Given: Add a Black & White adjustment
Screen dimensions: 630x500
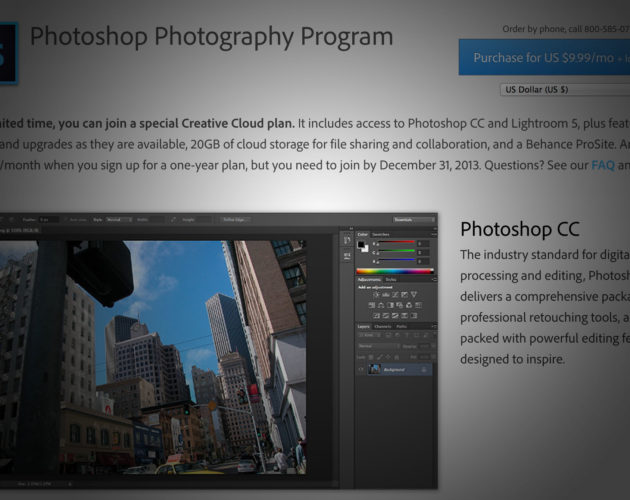Looking at the screenshot, I should point(390,305).
